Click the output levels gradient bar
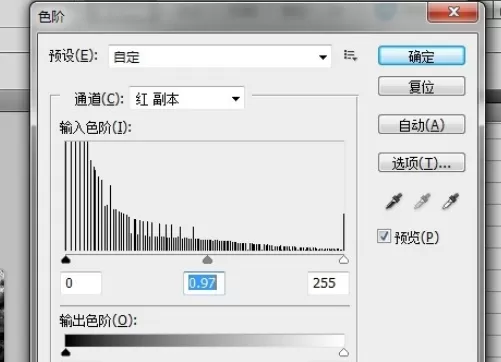Image resolution: width=501 pixels, height=362 pixels. [x=204, y=341]
